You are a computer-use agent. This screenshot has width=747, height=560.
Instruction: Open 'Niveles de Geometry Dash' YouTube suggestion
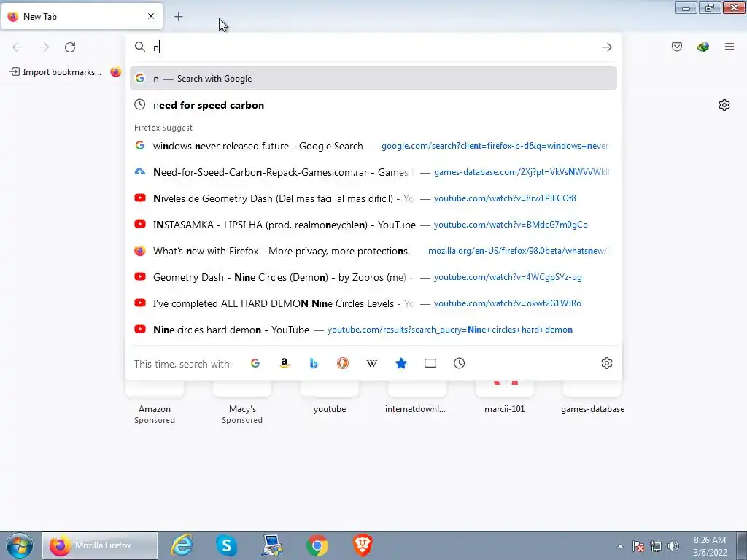[373, 198]
